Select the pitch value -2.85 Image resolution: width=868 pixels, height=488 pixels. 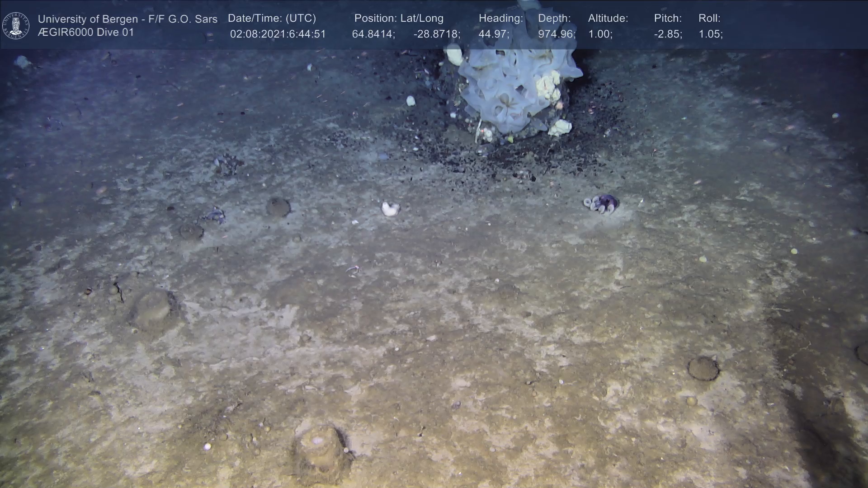[668, 34]
